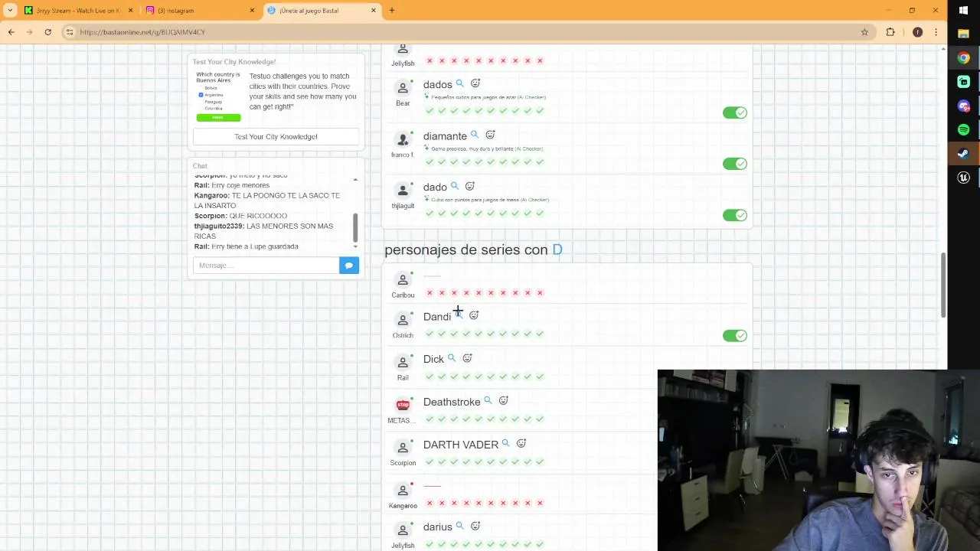Open Steam from the taskbar

[964, 153]
